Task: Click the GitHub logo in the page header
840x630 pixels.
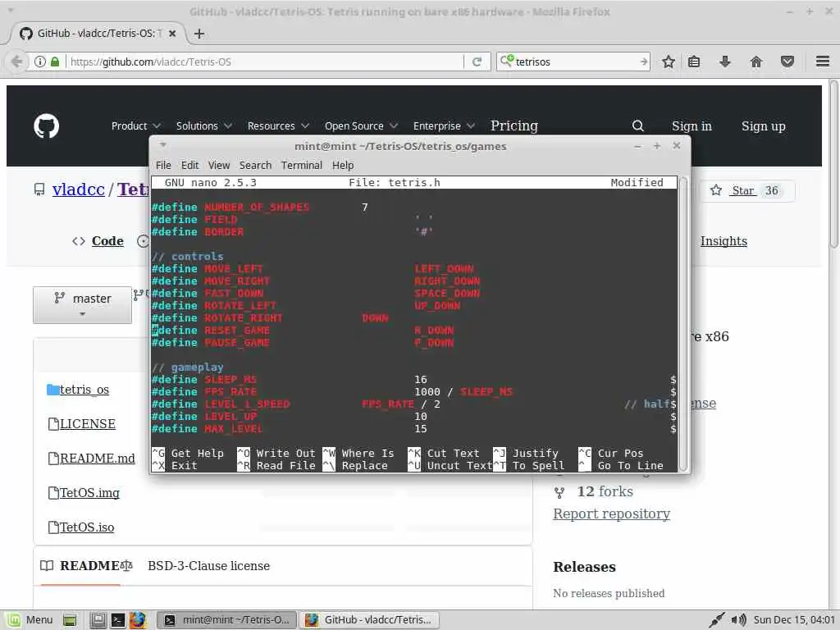Action: tap(47, 126)
